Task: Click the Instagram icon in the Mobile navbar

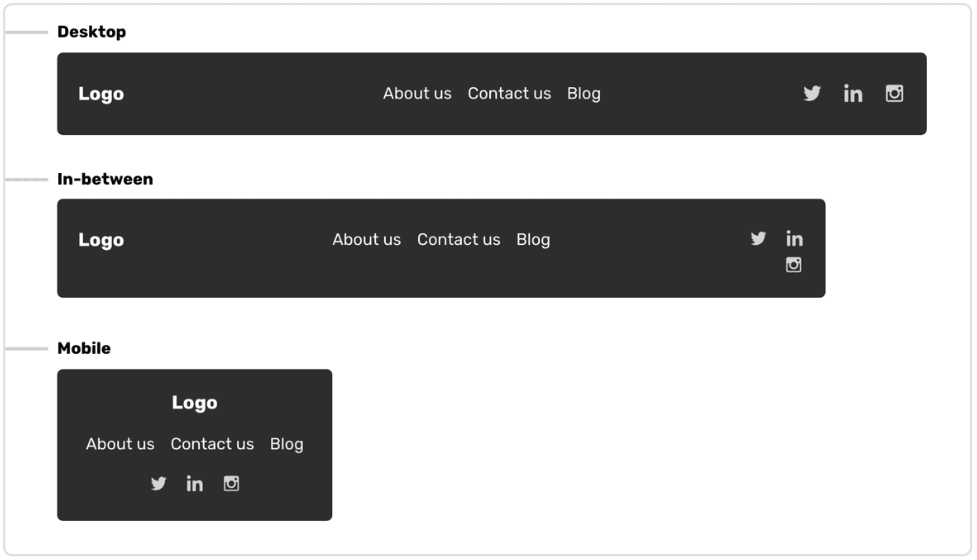Action: [231, 484]
